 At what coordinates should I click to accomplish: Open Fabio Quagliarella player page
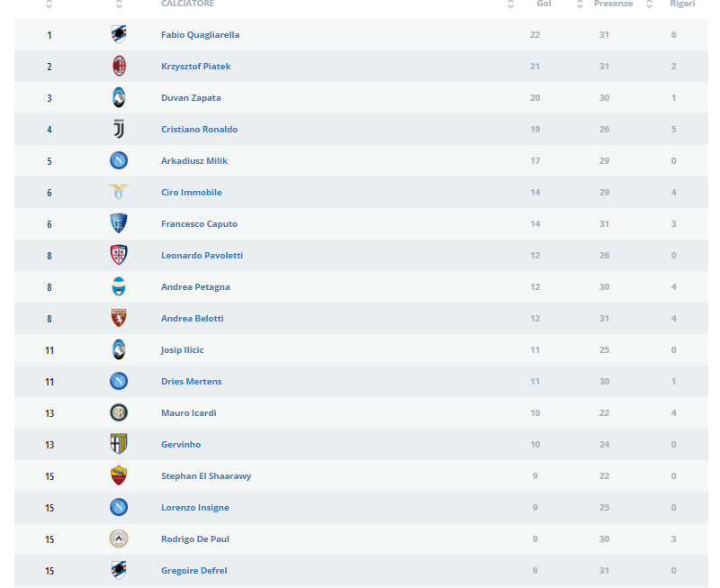[x=200, y=35]
